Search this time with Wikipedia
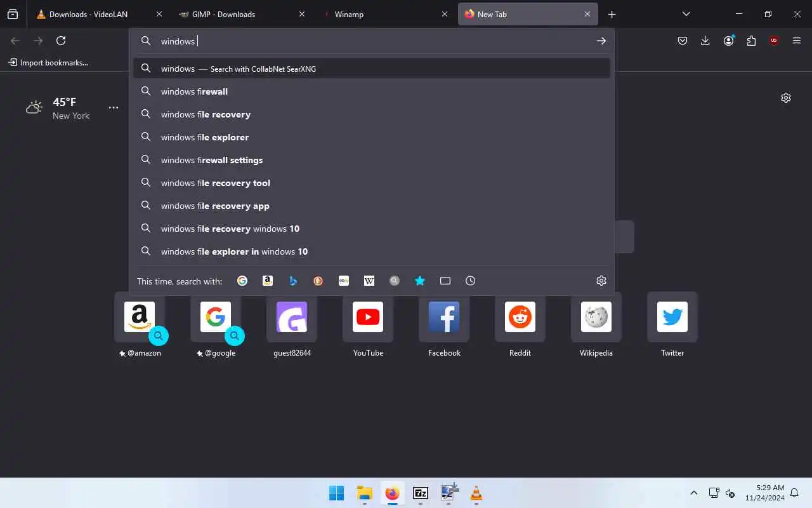 click(x=369, y=281)
